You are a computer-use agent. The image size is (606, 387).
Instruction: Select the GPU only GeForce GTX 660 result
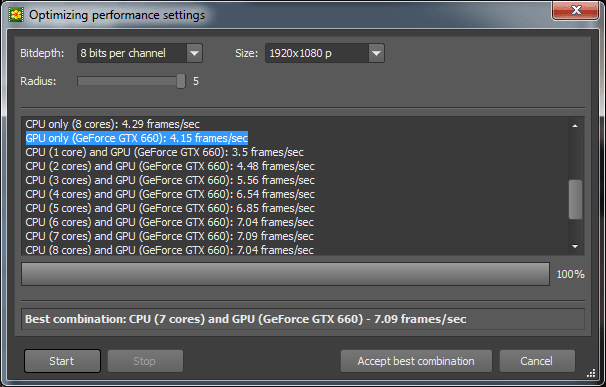point(136,138)
